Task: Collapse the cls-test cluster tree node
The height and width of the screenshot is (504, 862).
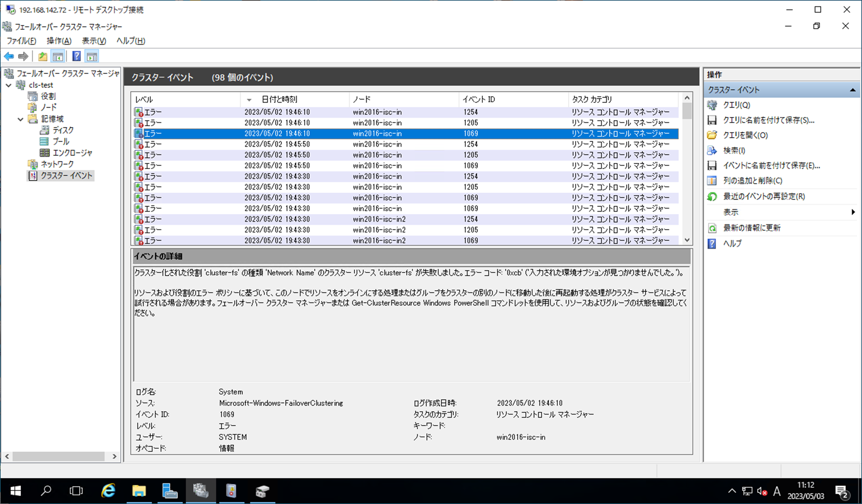Action: pyautogui.click(x=8, y=85)
